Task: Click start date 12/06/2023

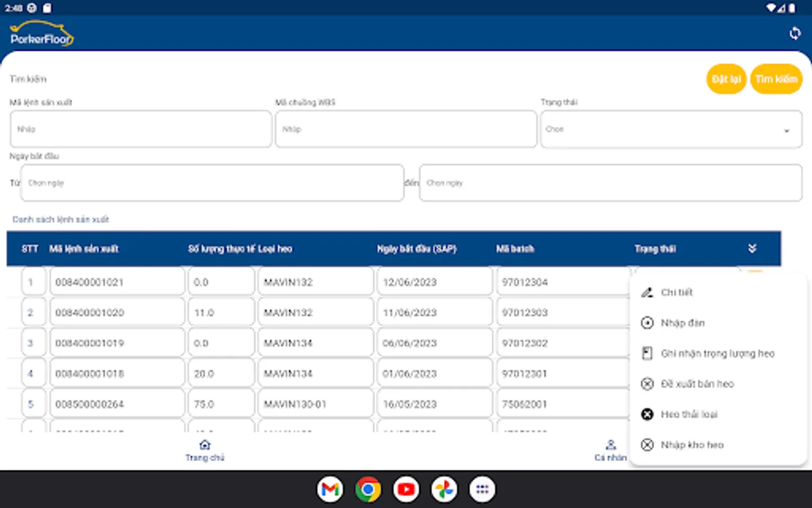Action: (435, 282)
